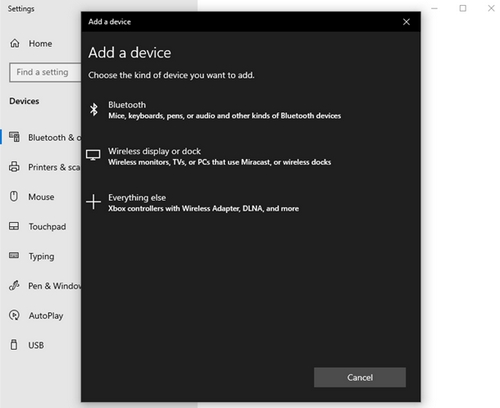Viewport: 500px width, 408px height.
Task: Click Bluetooth description about mice and keyboards
Action: pos(225,116)
